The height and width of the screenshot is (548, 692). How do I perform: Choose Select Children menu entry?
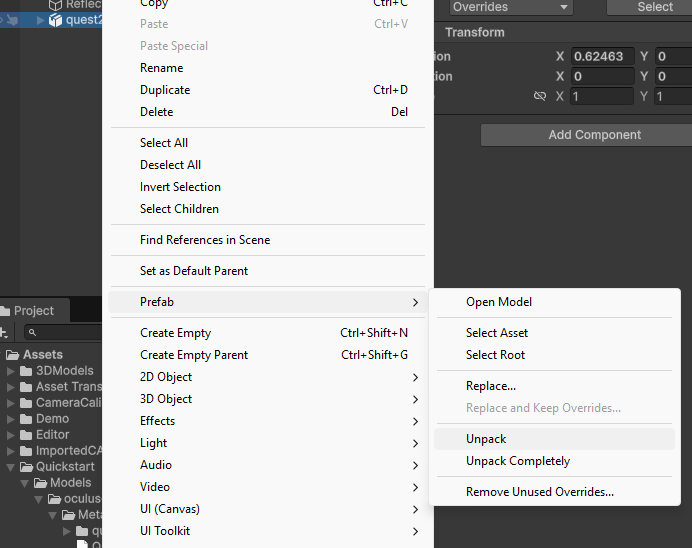pos(268,209)
